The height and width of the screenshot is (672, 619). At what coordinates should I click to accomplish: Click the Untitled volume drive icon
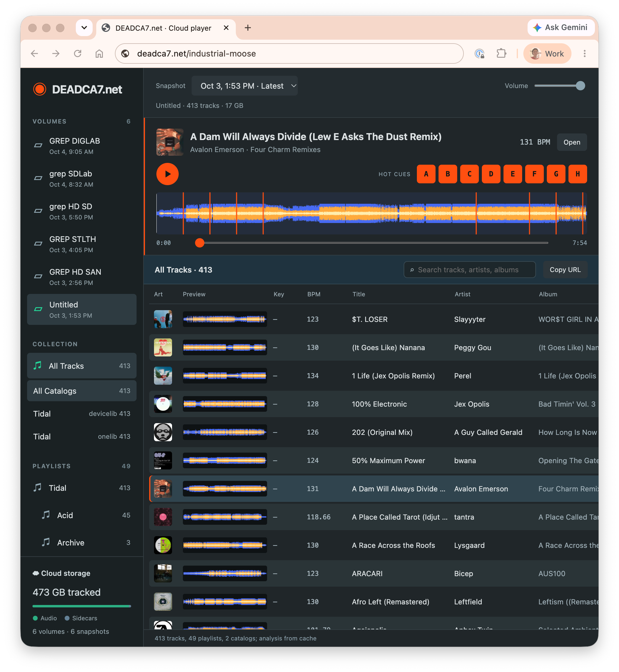[38, 309]
